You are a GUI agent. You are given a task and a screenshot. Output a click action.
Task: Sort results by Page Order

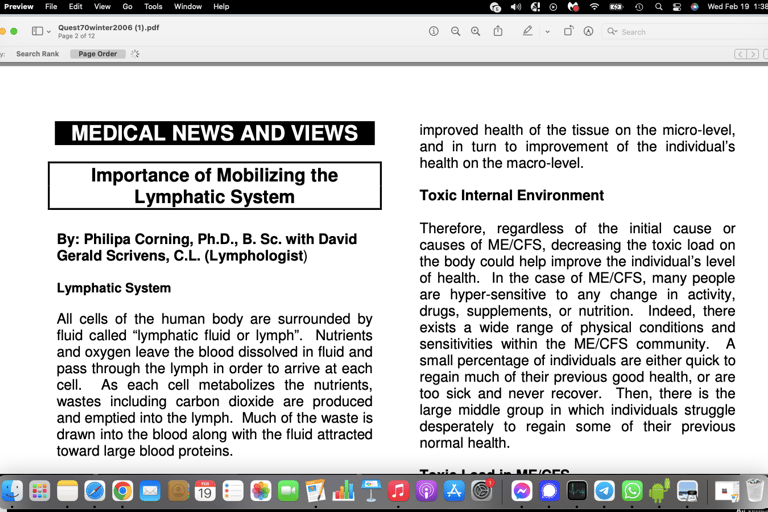point(97,54)
